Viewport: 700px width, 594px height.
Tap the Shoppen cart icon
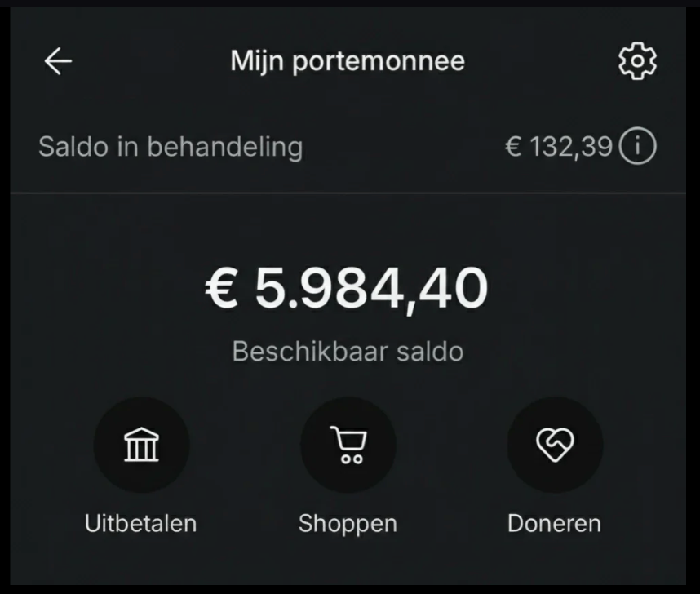[348, 445]
